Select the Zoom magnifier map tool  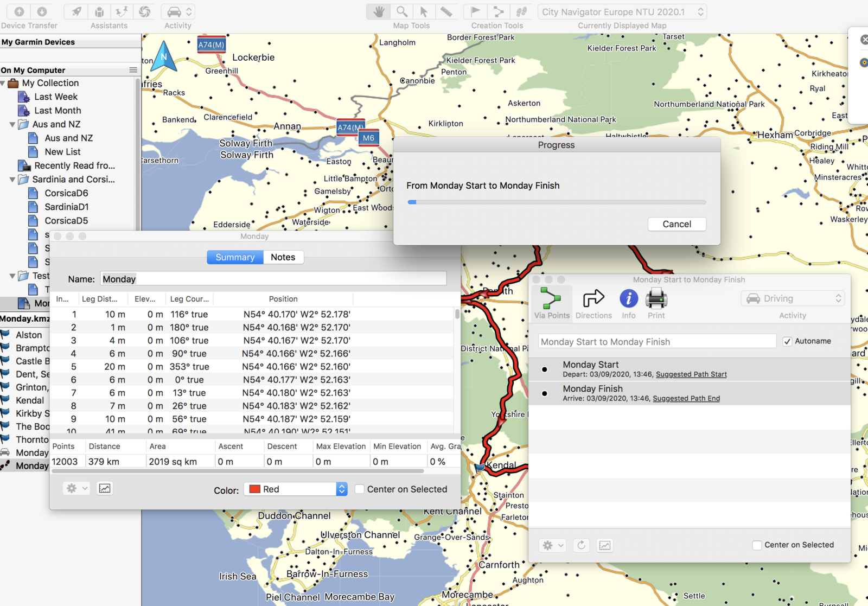pos(401,11)
